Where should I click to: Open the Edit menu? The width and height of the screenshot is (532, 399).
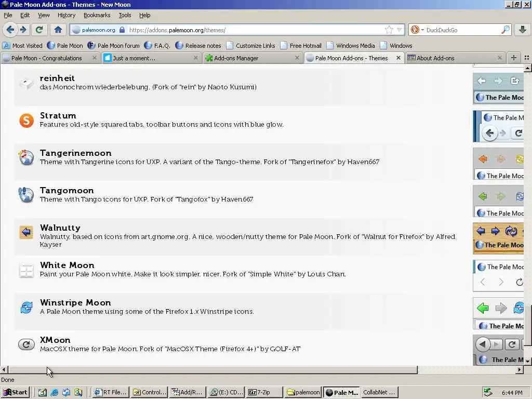[25, 15]
